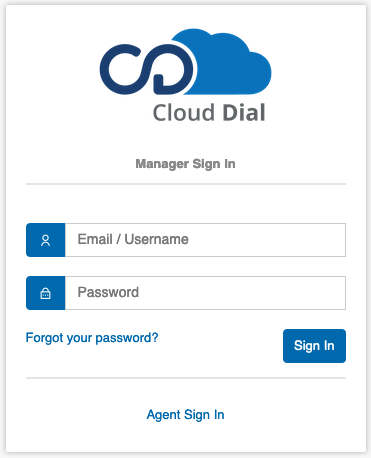Image resolution: width=371 pixels, height=458 pixels.
Task: Click the divider line under Manager Sign In
Action: coord(186,184)
